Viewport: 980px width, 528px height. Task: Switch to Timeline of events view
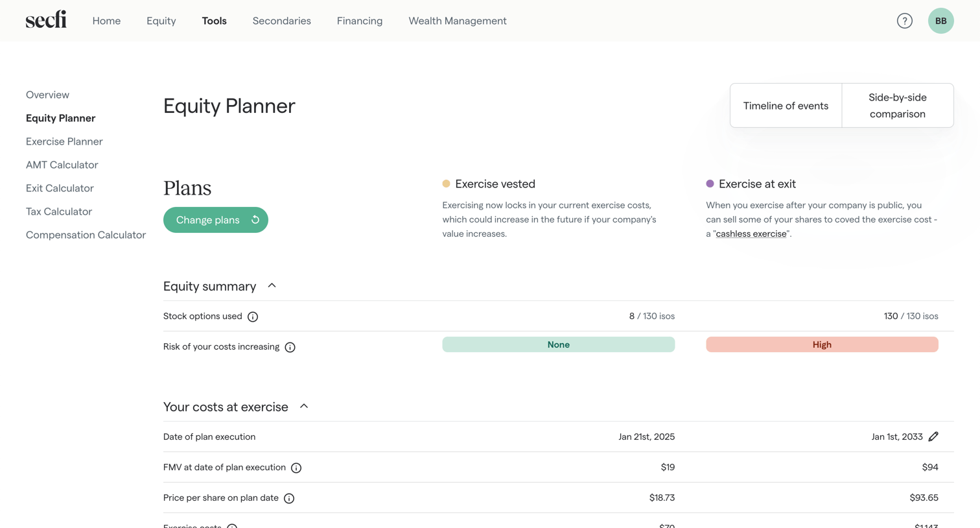(786, 106)
